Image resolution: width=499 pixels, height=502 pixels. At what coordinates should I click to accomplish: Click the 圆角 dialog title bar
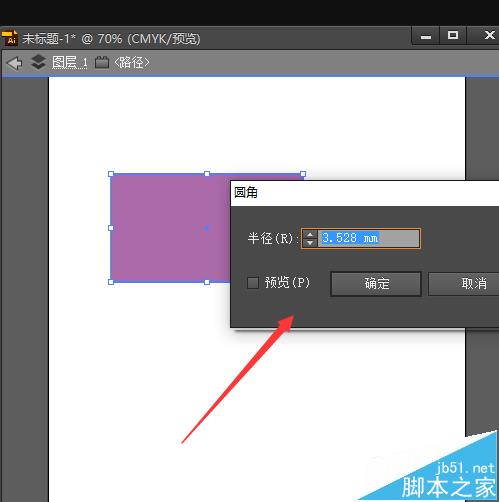tap(365, 193)
